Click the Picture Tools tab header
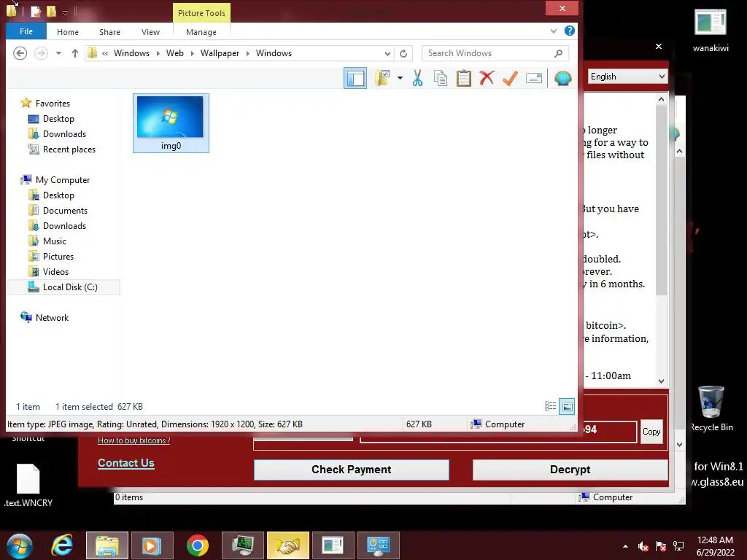Image resolution: width=747 pixels, height=560 pixels. point(201,13)
